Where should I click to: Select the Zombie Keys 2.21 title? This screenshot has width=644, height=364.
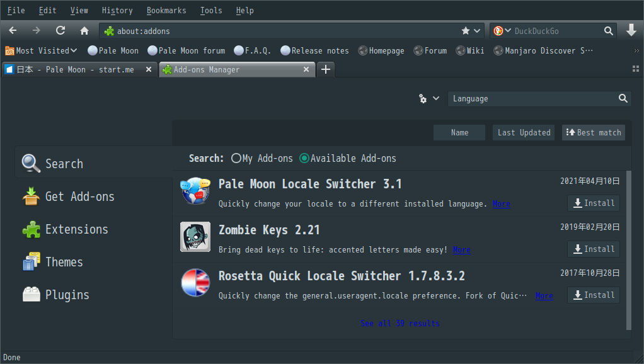[x=269, y=230]
